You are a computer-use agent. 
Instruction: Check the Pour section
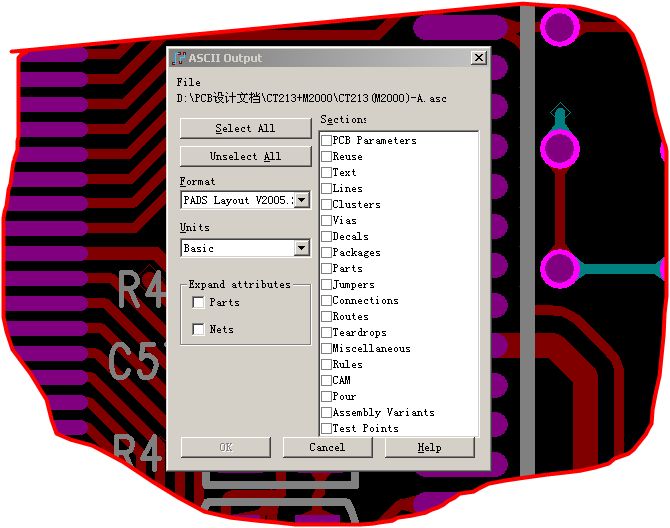point(326,396)
